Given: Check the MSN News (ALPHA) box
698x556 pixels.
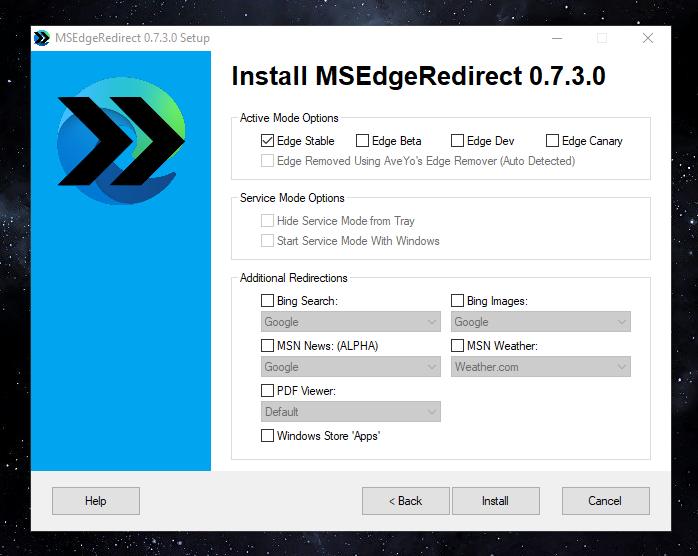Looking at the screenshot, I should pyautogui.click(x=267, y=345).
